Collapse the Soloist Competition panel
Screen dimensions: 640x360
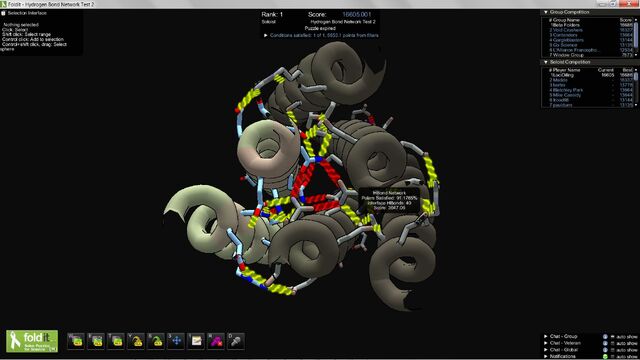[x=546, y=62]
